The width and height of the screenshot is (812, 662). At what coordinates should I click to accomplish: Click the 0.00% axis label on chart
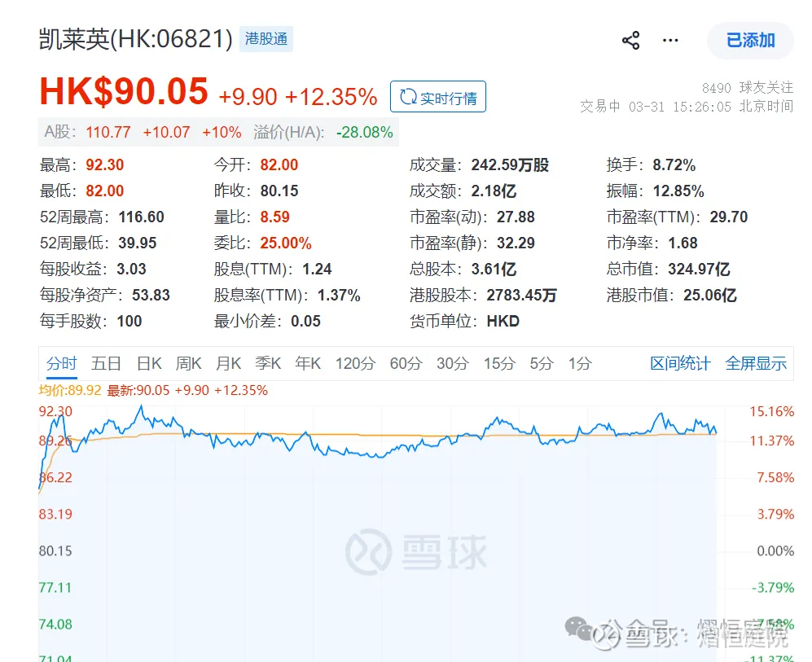click(775, 550)
